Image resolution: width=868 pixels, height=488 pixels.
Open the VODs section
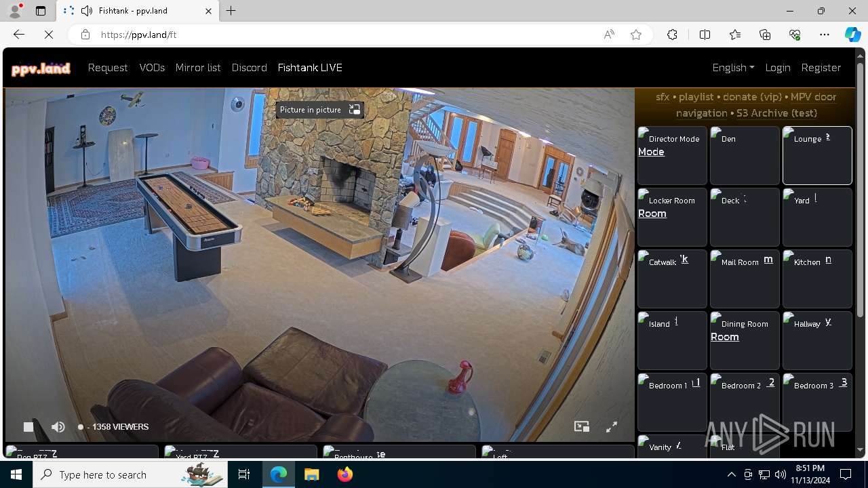[x=152, y=68]
